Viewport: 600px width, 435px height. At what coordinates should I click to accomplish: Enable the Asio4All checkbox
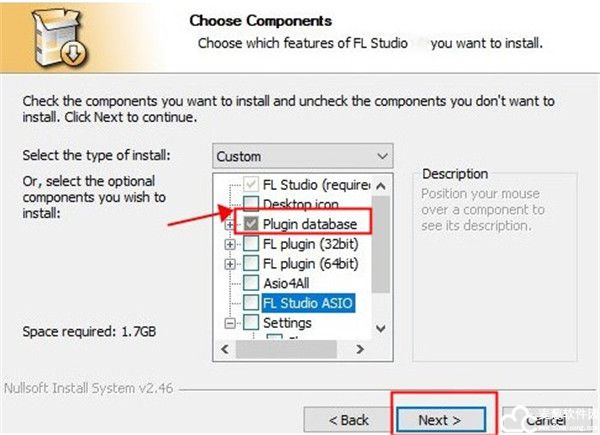(251, 283)
